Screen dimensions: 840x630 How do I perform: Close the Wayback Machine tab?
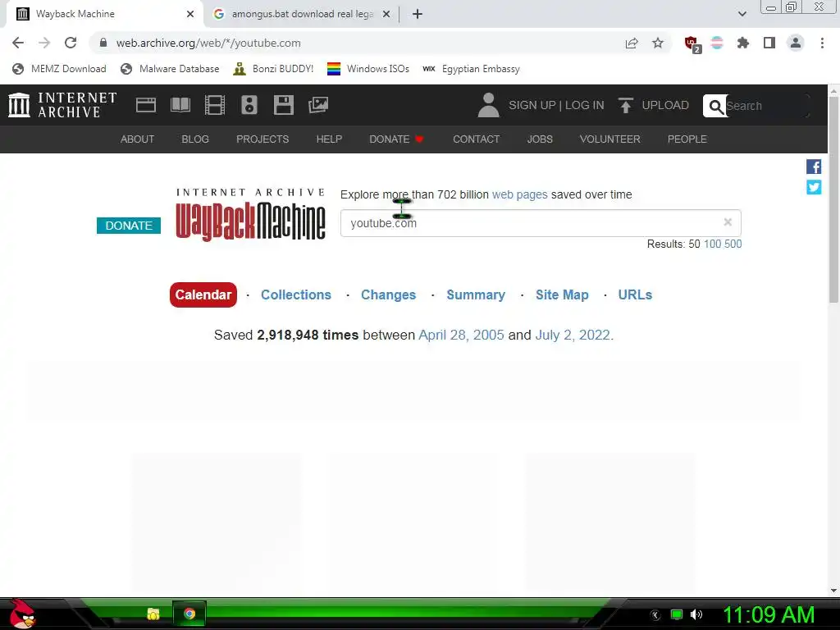pos(190,14)
